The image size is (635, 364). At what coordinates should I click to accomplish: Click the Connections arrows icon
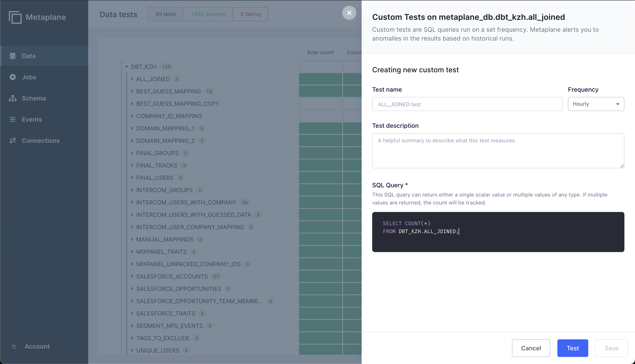tap(13, 141)
